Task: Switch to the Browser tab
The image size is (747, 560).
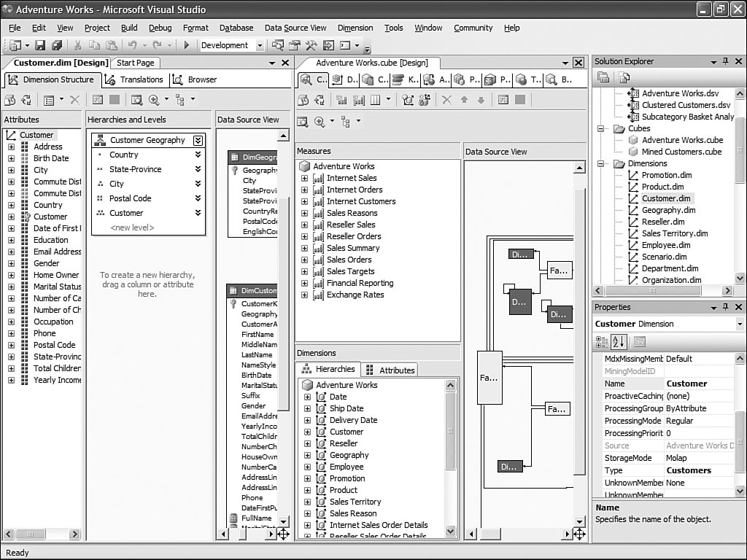Action: coord(195,79)
